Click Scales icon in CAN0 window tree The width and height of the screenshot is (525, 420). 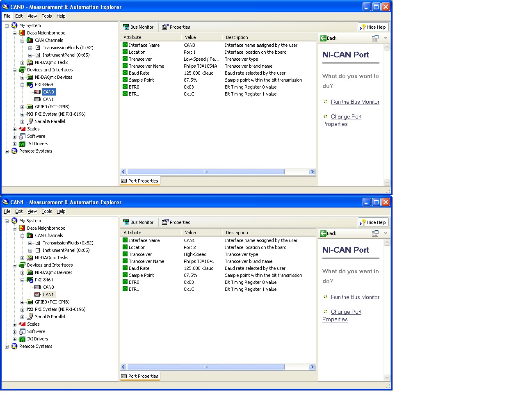click(22, 129)
